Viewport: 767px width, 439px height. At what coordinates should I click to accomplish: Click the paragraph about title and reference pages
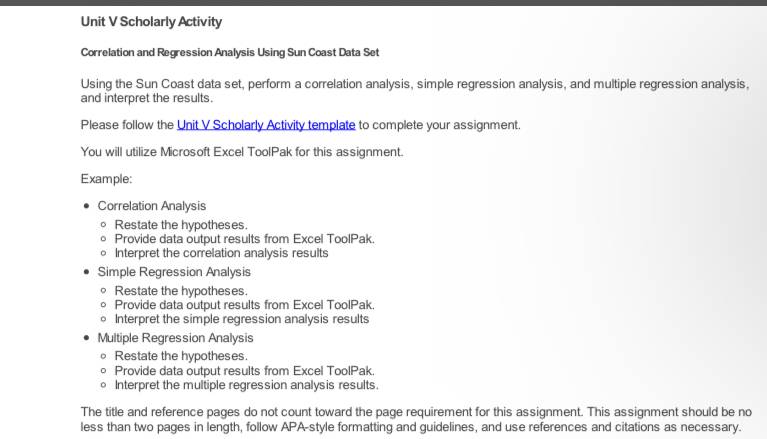416,419
